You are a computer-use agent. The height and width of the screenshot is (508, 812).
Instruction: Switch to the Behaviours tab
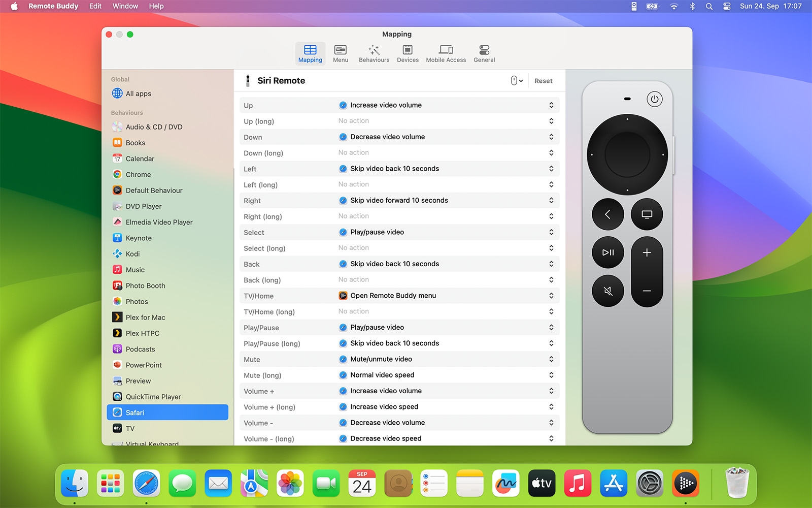coord(374,53)
